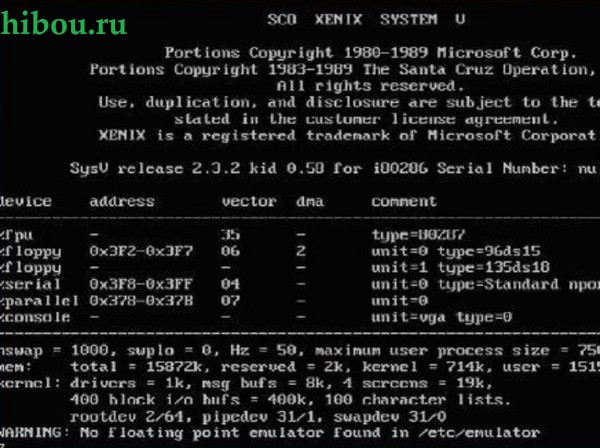Click the "device" column header
Image resolution: width=600 pixels, height=448 pixels.
pos(26,201)
